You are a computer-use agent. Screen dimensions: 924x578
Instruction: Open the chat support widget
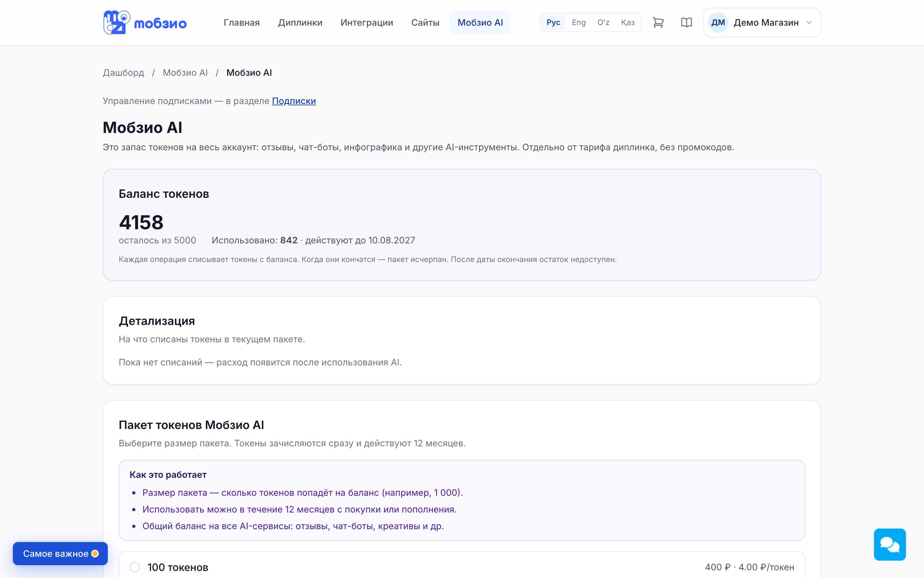[x=890, y=544]
